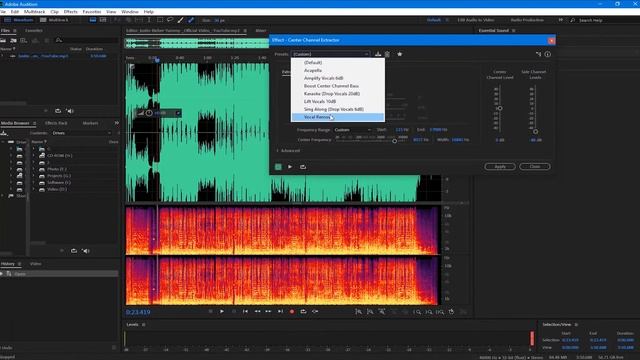The width and height of the screenshot is (640, 360).
Task: Open the Mixer tab
Action: pos(260,31)
